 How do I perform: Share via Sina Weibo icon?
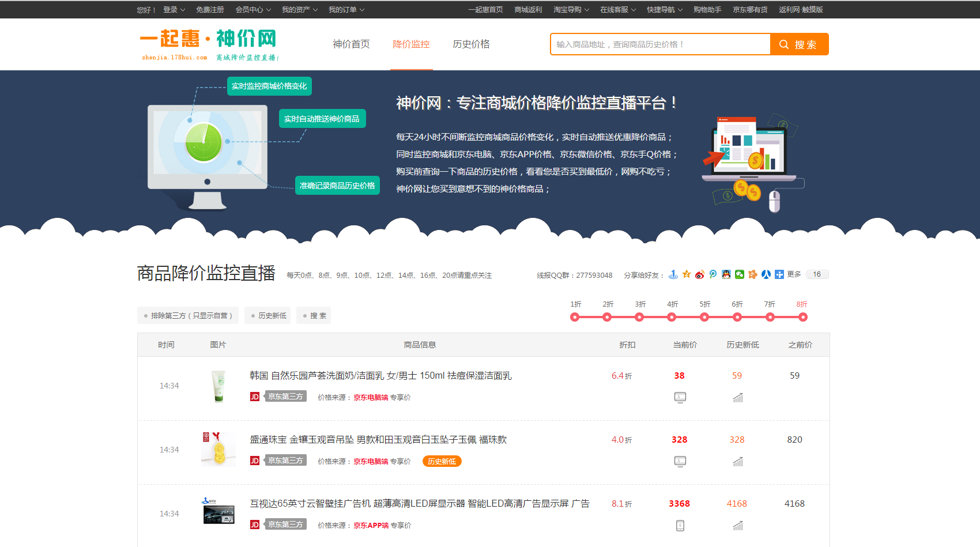[x=700, y=274]
